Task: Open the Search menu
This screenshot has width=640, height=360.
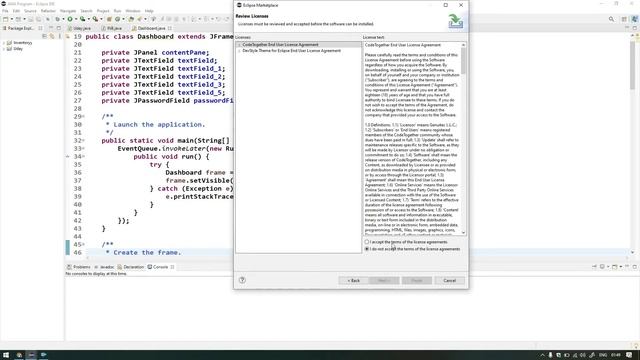Action: point(86,11)
